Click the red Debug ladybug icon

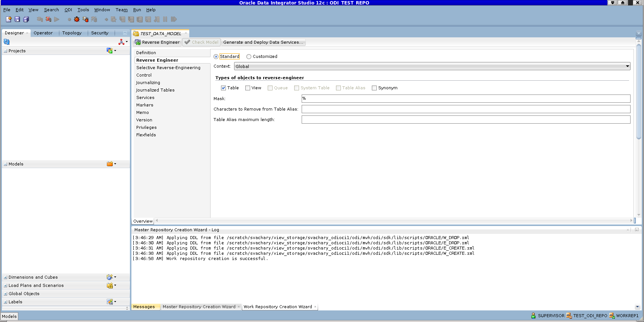point(77,19)
